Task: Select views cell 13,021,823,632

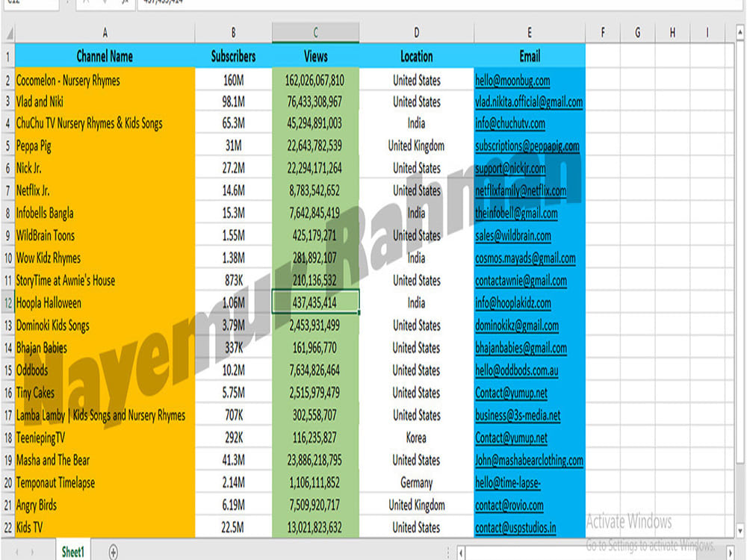Action: click(x=315, y=528)
